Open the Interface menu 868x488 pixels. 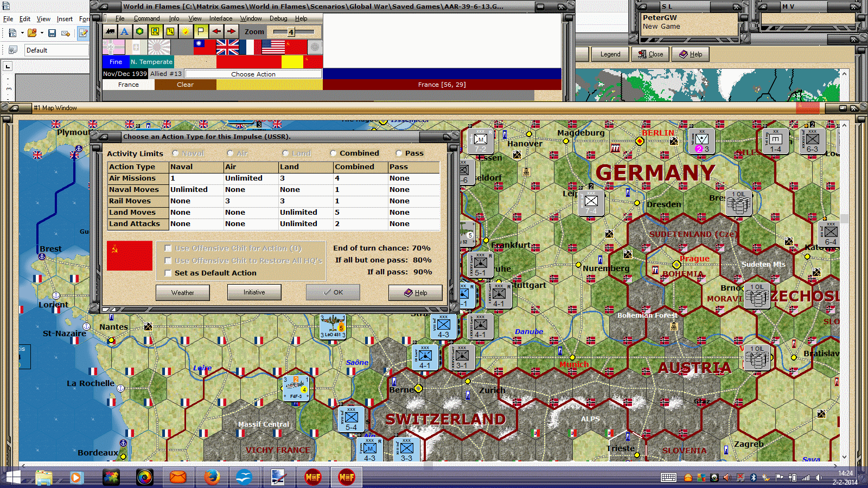221,18
